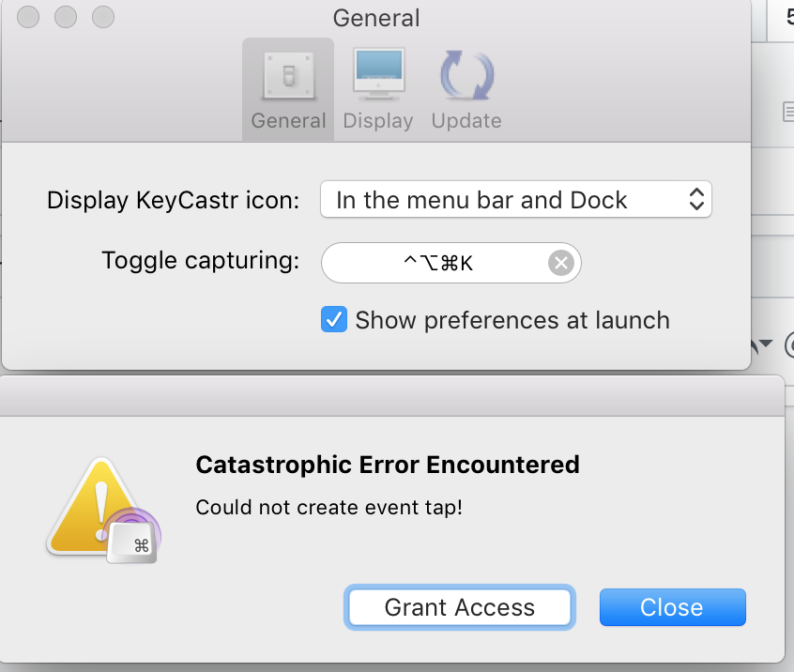Click the Toggle capturing shortcut recorder field
Screen dimensions: 794x672
coord(450,263)
